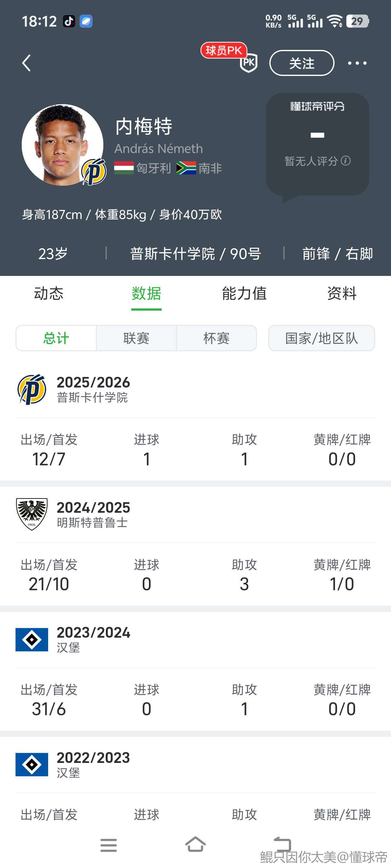Tap the Preußen Münster eagle crest
The height and width of the screenshot is (868, 391).
32,514
